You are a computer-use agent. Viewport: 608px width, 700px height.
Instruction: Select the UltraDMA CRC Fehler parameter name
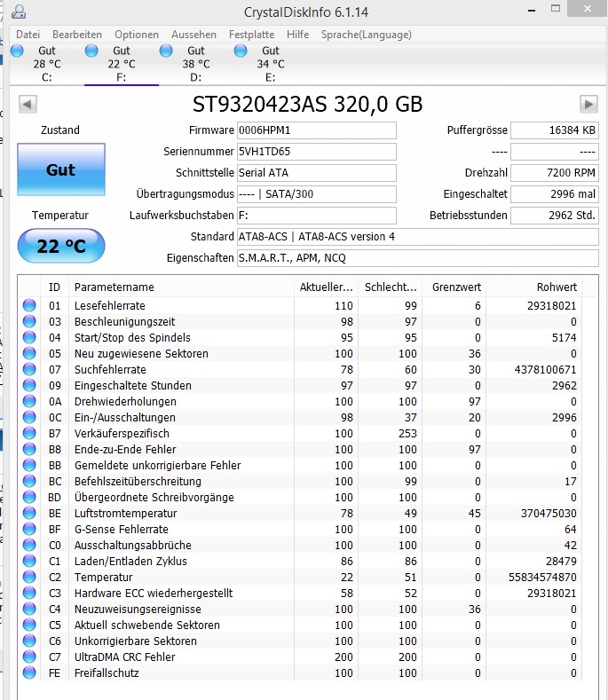tap(124, 657)
